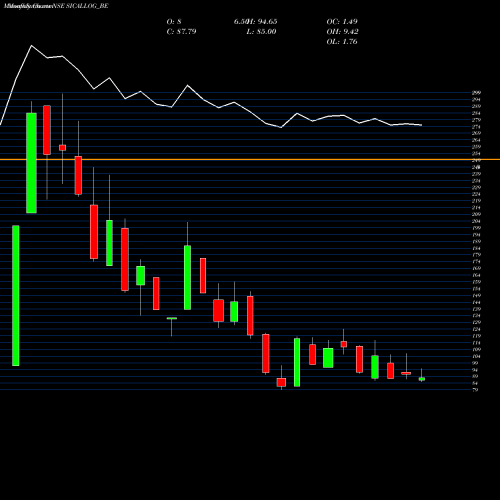Select the 179 price axis label
This screenshot has width=500, height=500.
click(476, 255)
